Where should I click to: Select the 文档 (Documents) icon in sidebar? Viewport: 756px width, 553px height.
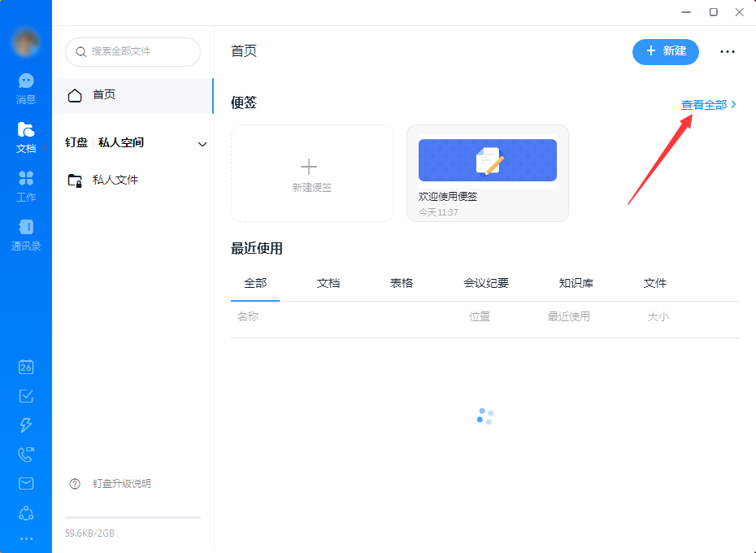25,137
